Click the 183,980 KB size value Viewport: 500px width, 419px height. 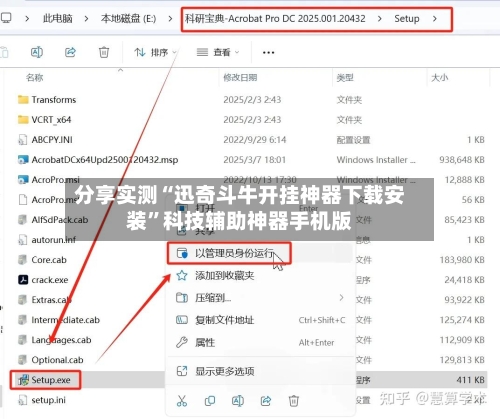462,260
